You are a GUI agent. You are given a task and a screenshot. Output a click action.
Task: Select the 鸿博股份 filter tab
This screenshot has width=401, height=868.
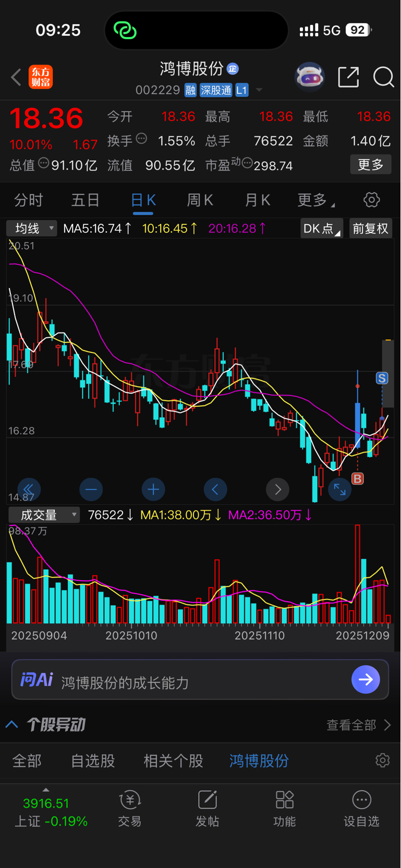point(259,761)
